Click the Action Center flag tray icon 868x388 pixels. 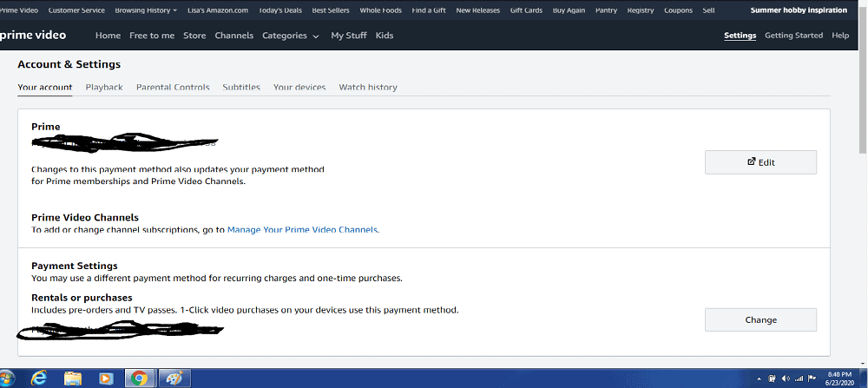pyautogui.click(x=812, y=379)
